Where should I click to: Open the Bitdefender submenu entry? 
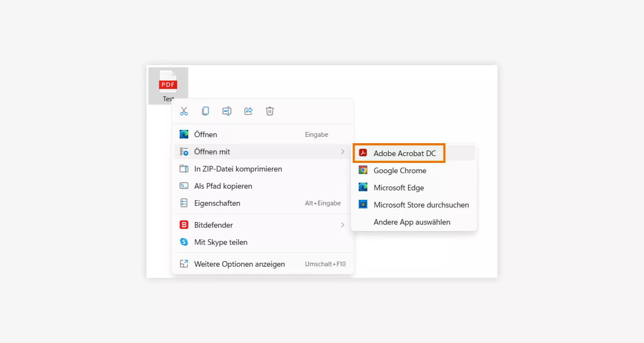pos(263,225)
